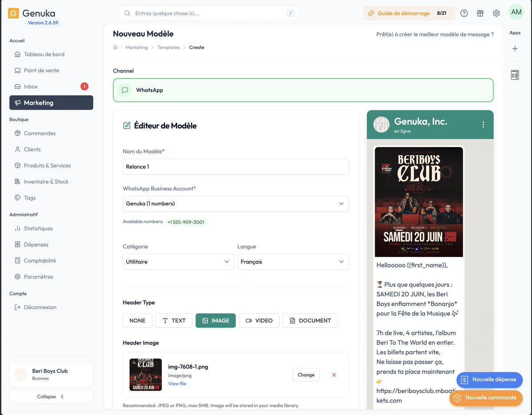Click Nouvelle dépense button
The image size is (532, 415).
pyautogui.click(x=489, y=380)
